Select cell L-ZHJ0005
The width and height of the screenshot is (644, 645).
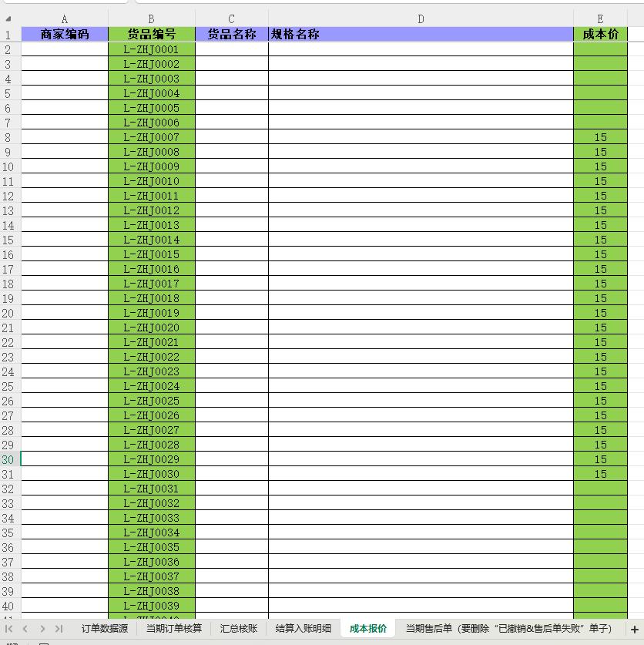click(x=152, y=108)
